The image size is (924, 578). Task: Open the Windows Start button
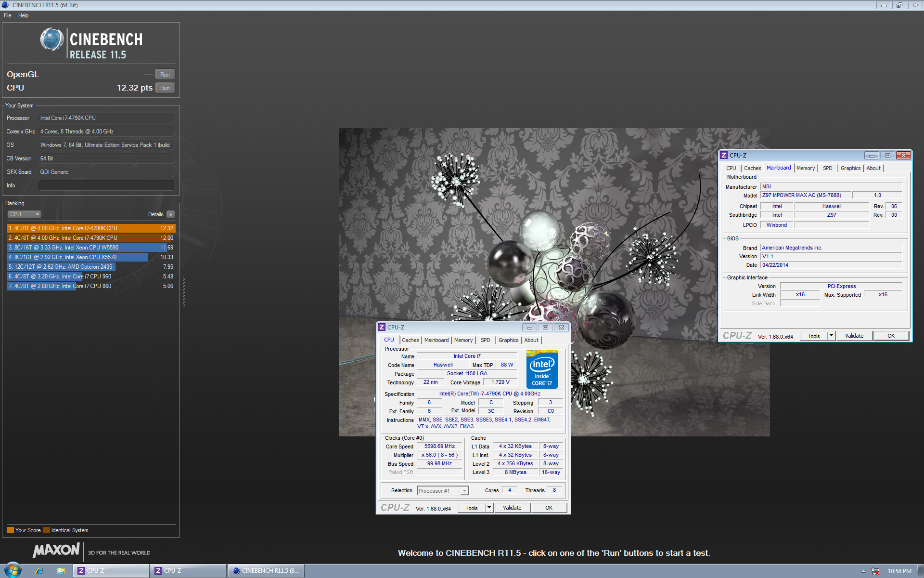[13, 571]
